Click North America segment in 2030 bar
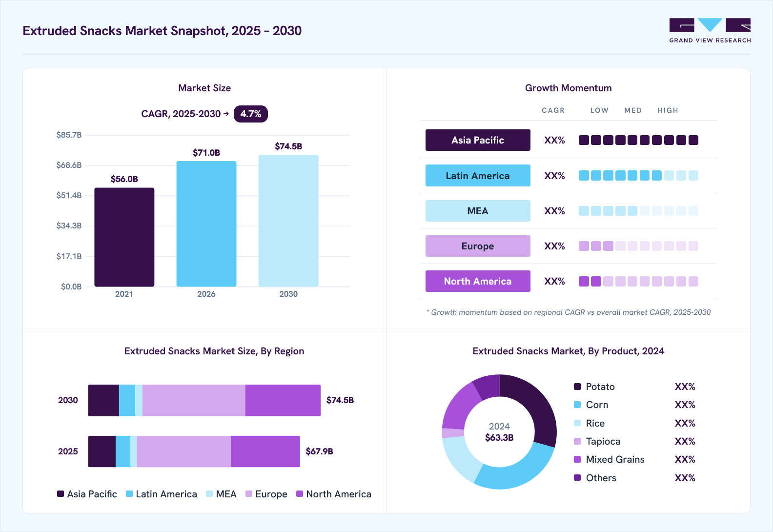773x532 pixels. 283,400
